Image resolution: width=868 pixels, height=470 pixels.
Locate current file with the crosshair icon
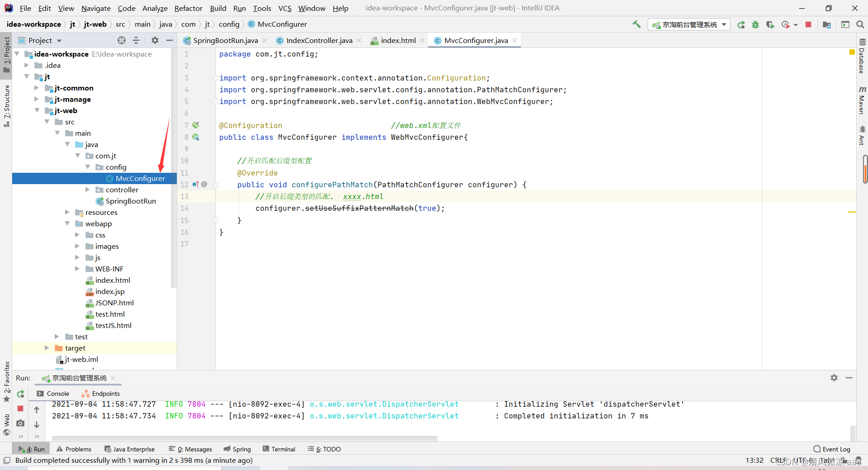click(x=122, y=40)
